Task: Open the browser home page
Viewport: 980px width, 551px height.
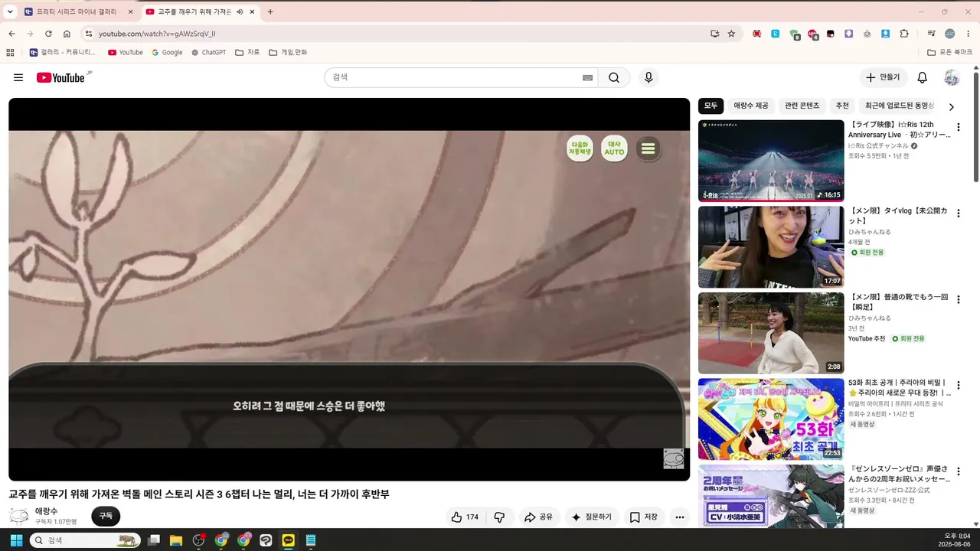Action: click(x=67, y=34)
